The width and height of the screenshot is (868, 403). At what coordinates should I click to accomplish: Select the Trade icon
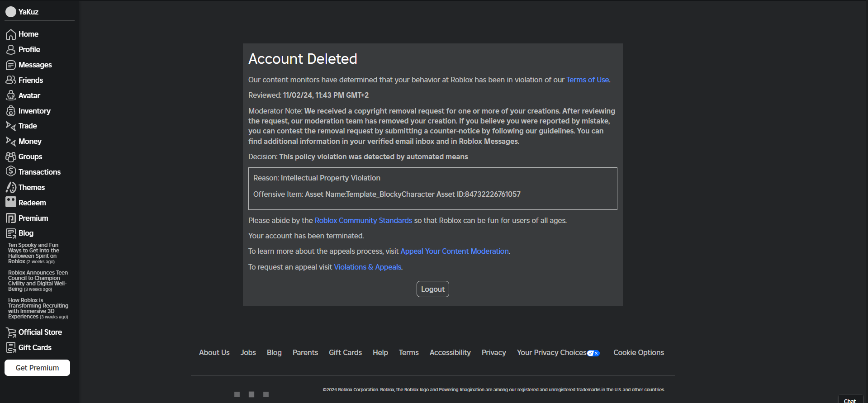click(x=11, y=126)
